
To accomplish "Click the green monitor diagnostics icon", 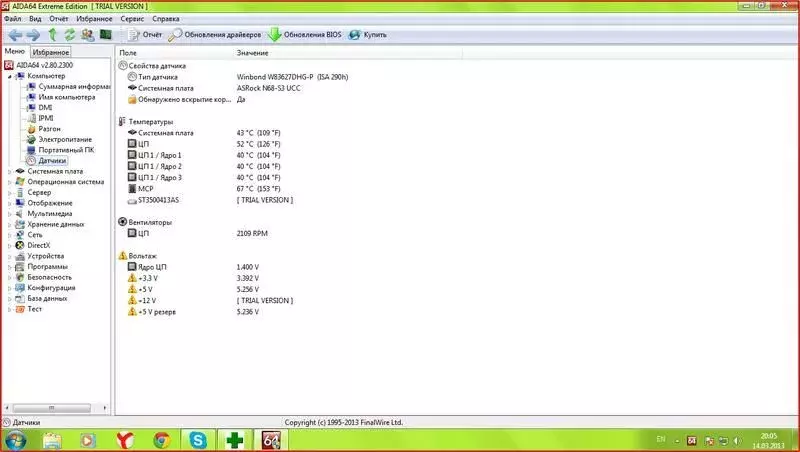I will pos(106,35).
